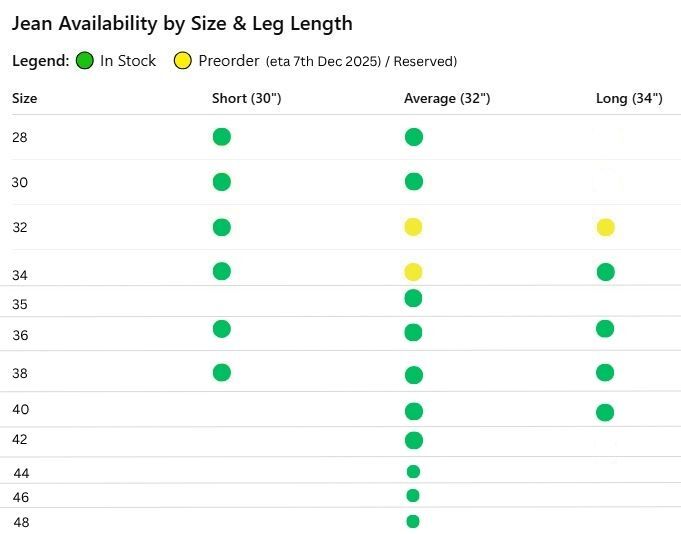Select size 38 Long green dot
The width and height of the screenshot is (681, 534).
(x=605, y=373)
